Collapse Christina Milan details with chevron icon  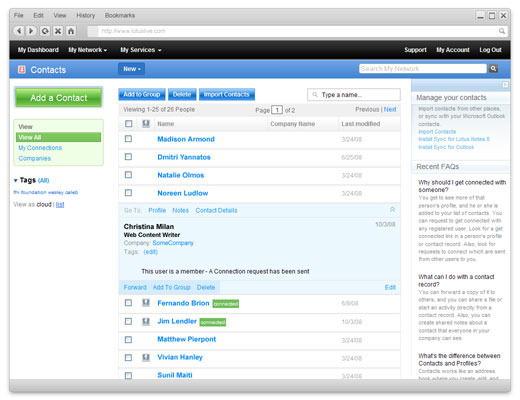click(x=392, y=209)
